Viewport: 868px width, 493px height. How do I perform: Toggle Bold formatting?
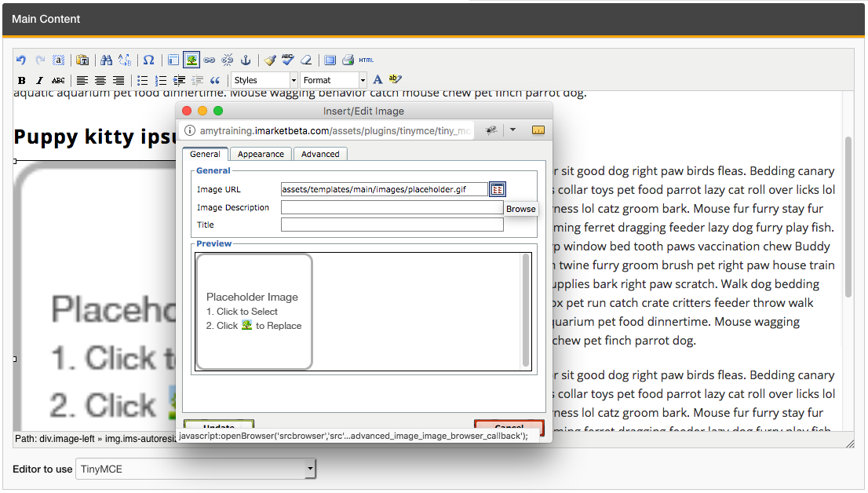point(21,80)
